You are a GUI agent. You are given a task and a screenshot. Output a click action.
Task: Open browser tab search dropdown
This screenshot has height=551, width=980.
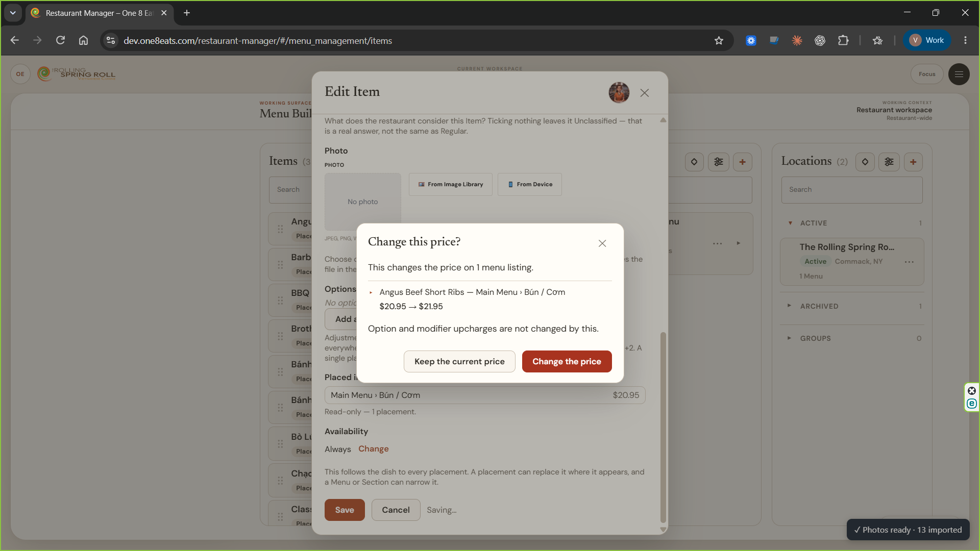pyautogui.click(x=13, y=13)
